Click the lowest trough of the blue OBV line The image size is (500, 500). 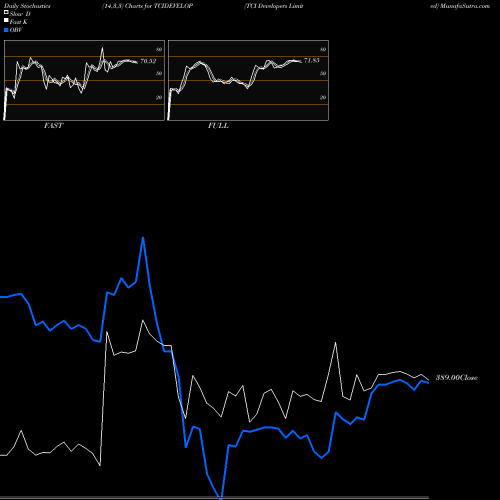click(x=221, y=498)
